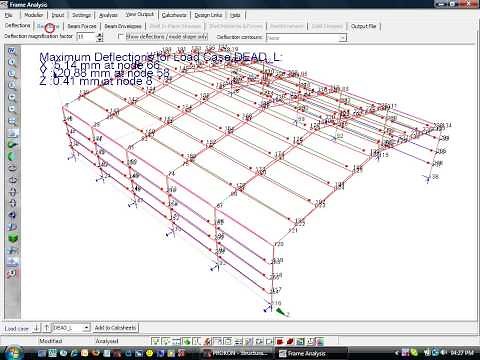Viewport: 480px width, 360px height.
Task: Click the topmost W icon in left toolbar
Action: 12,51
